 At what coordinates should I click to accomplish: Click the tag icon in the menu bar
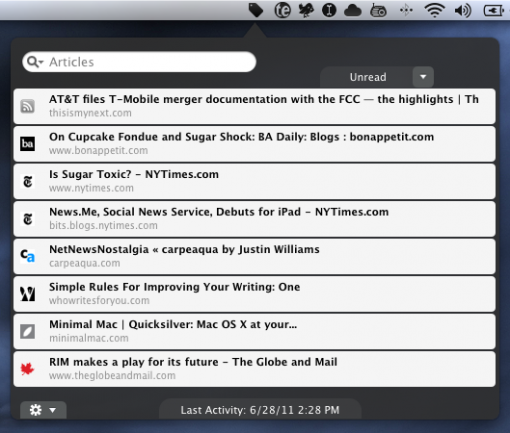click(x=256, y=10)
